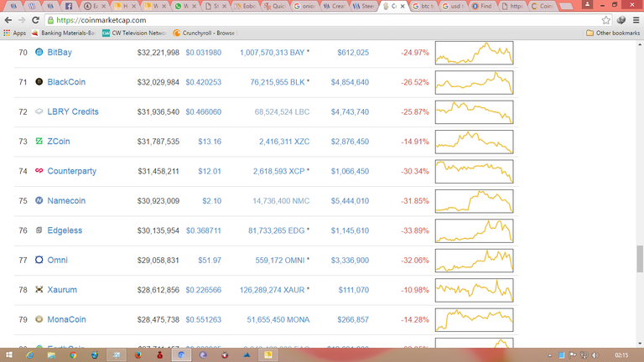Open the Xaurum name link
Screen dimensions: 644x362
coord(62,290)
